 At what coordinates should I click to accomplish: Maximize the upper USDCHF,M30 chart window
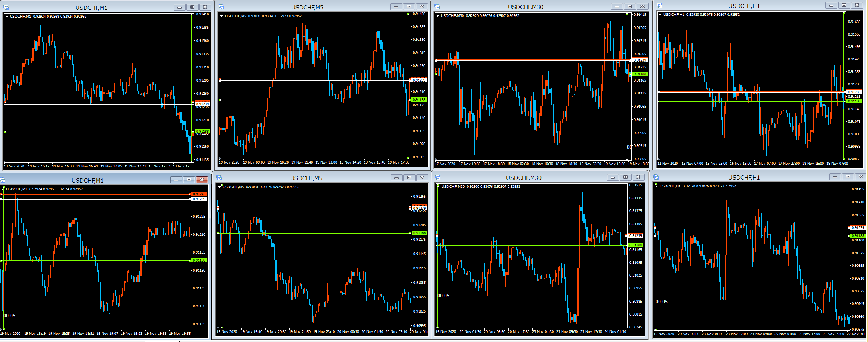[629, 6]
